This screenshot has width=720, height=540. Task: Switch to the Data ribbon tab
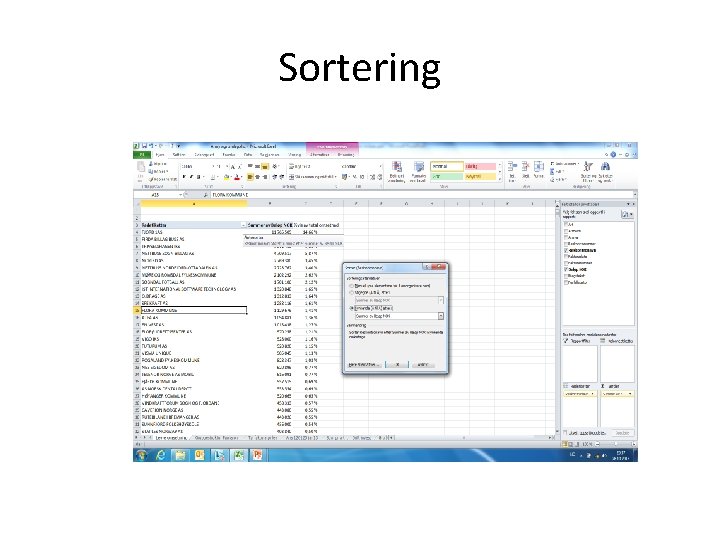tap(248, 155)
